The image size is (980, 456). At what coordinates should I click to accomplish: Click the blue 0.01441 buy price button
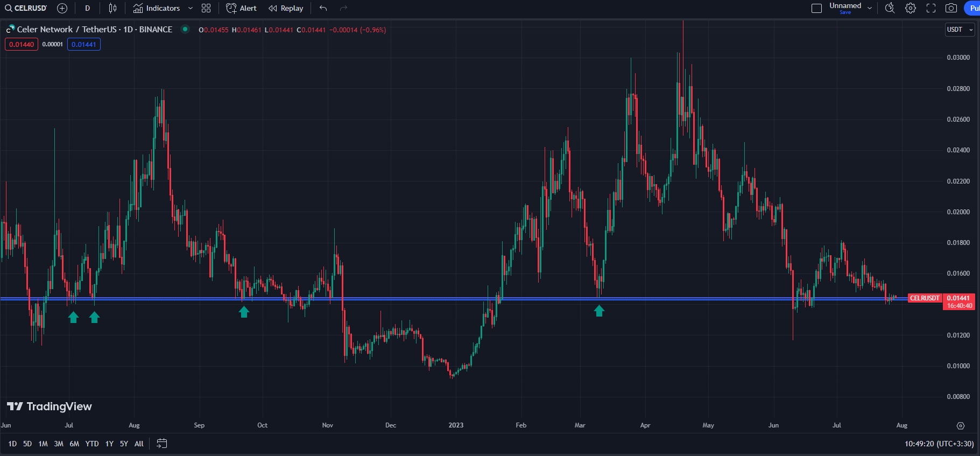pos(84,44)
